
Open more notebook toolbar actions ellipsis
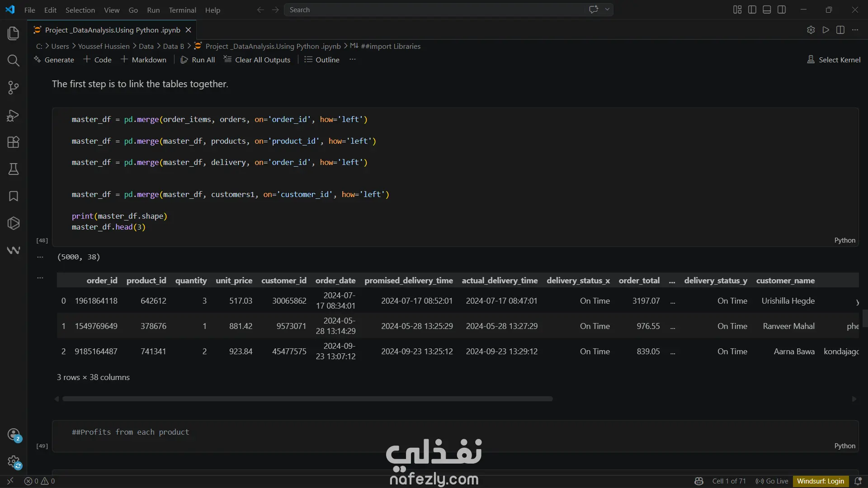(353, 60)
